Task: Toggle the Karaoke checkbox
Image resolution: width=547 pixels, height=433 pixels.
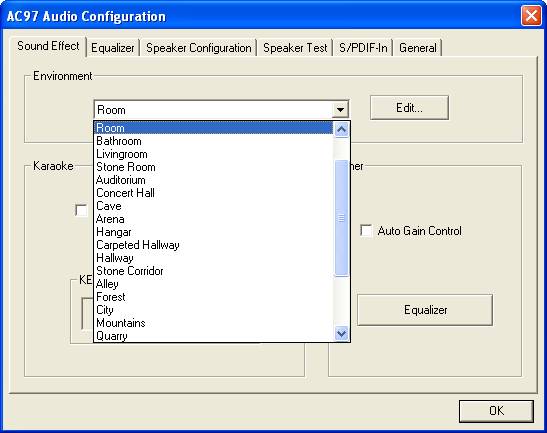Action: pyautogui.click(x=81, y=210)
